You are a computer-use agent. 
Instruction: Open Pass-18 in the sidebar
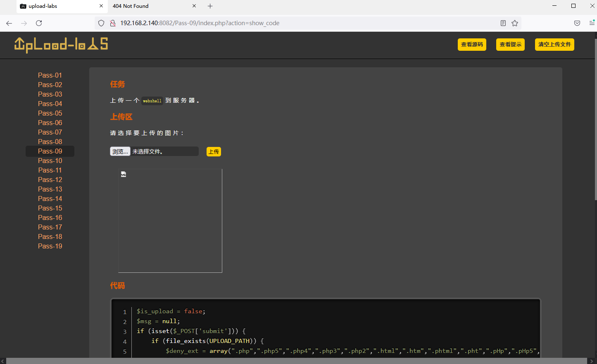50,236
